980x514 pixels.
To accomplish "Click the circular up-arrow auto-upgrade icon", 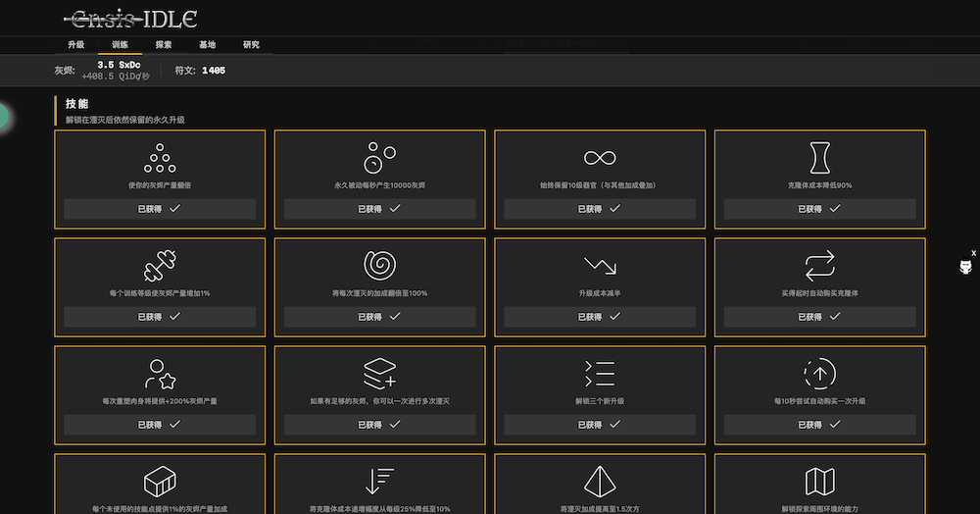I will (x=819, y=374).
